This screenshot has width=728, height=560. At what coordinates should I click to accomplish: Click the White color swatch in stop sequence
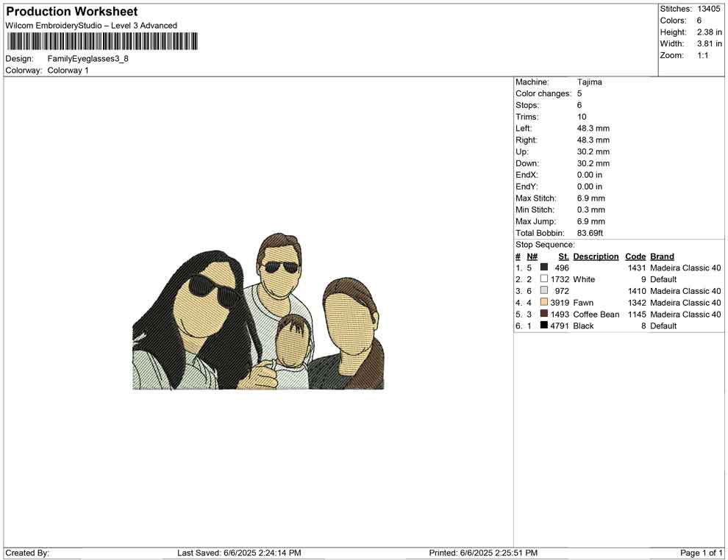[543, 279]
